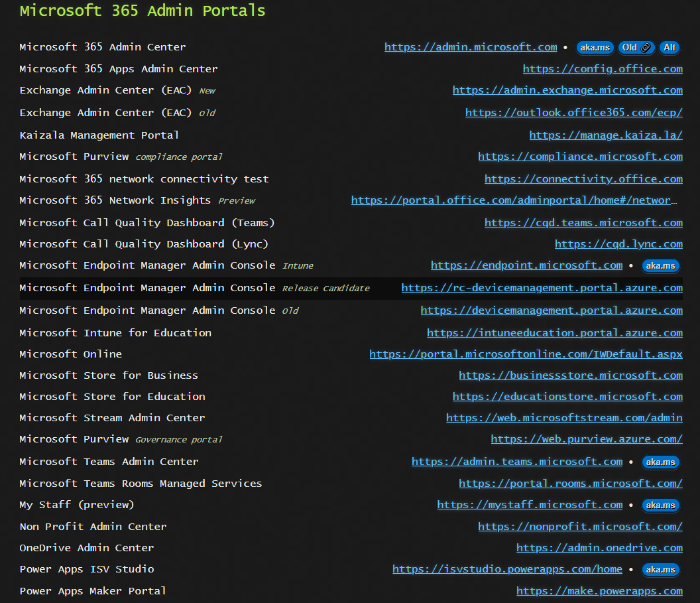Select the Microsoft 365 Admin Center row label

tap(103, 47)
